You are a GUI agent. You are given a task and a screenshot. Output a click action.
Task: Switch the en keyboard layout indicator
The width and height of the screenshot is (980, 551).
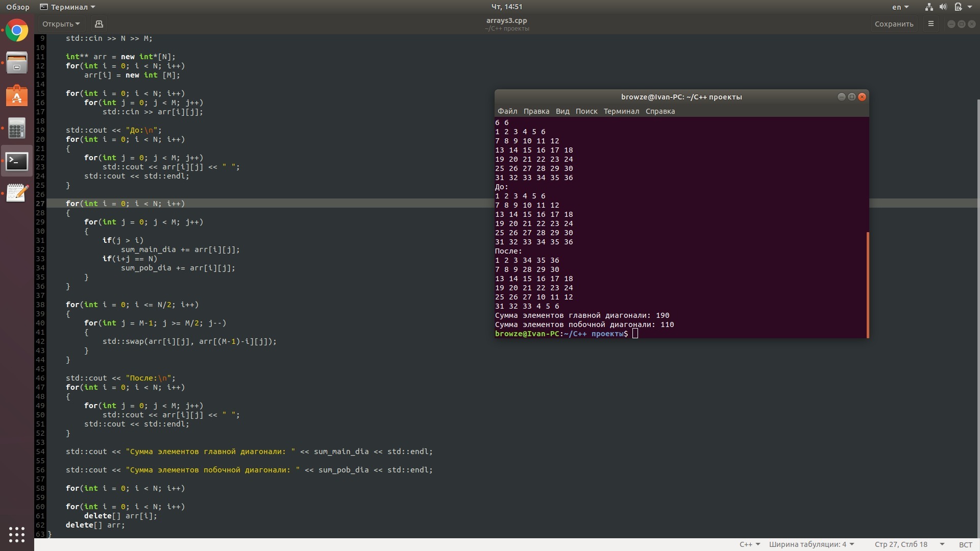tap(900, 7)
